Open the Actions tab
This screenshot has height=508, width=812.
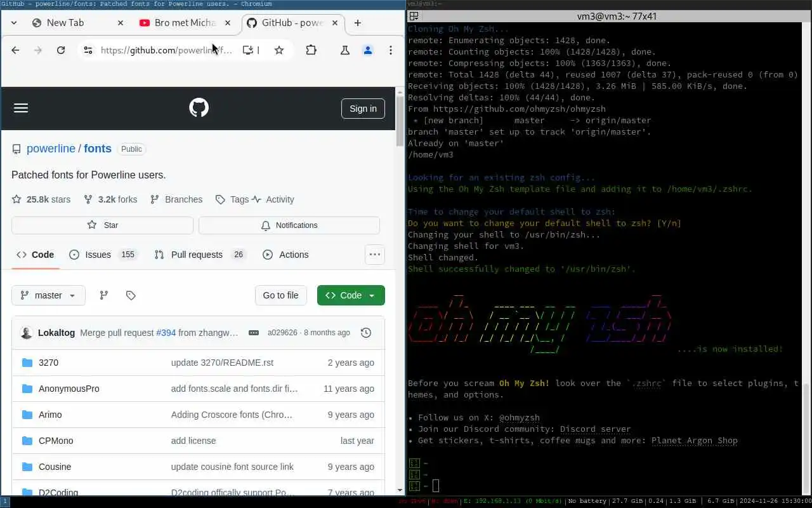tap(285, 255)
